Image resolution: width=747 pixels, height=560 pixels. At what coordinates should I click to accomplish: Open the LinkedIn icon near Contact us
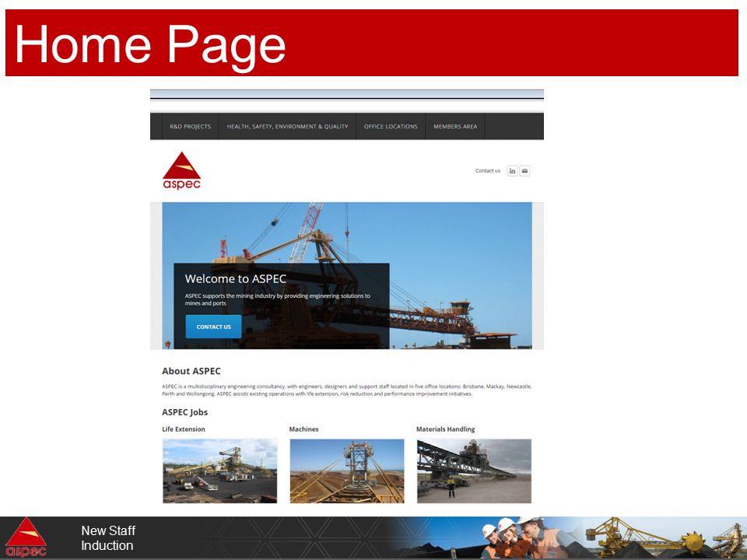point(512,171)
